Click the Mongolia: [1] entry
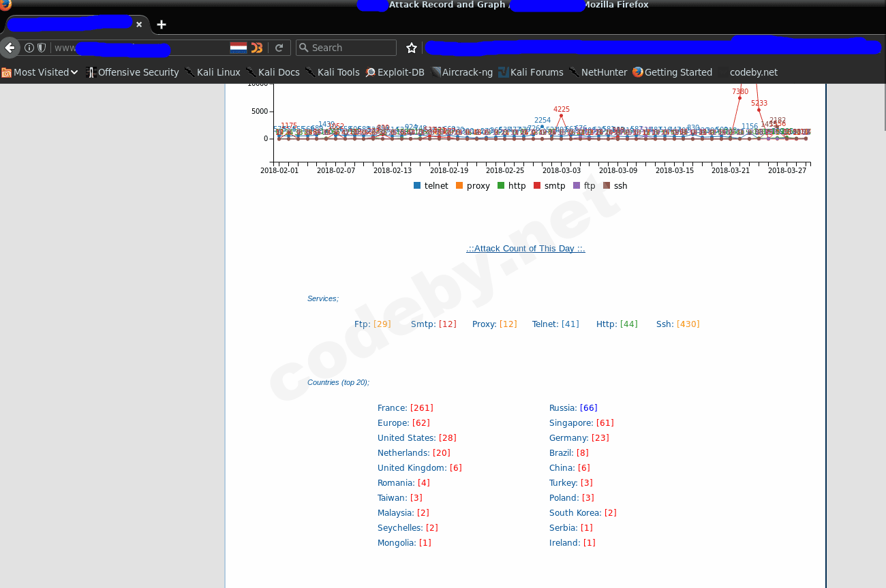Image resolution: width=886 pixels, height=588 pixels. pos(404,543)
